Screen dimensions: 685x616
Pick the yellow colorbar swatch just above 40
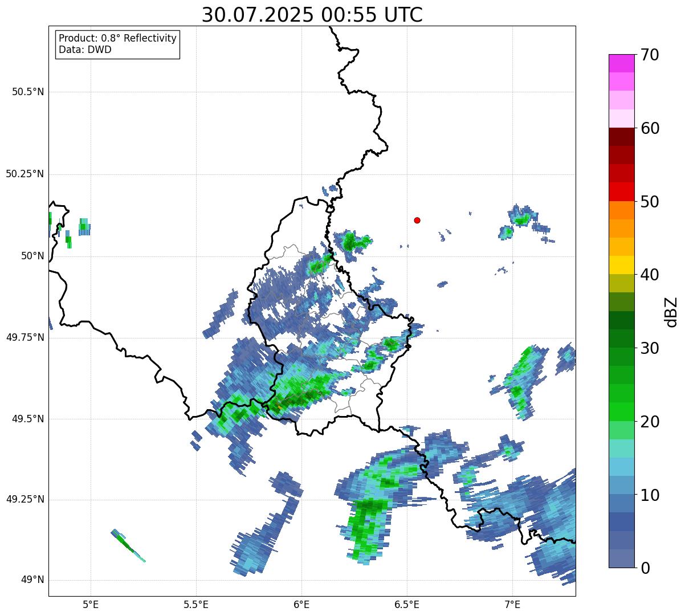pos(621,266)
